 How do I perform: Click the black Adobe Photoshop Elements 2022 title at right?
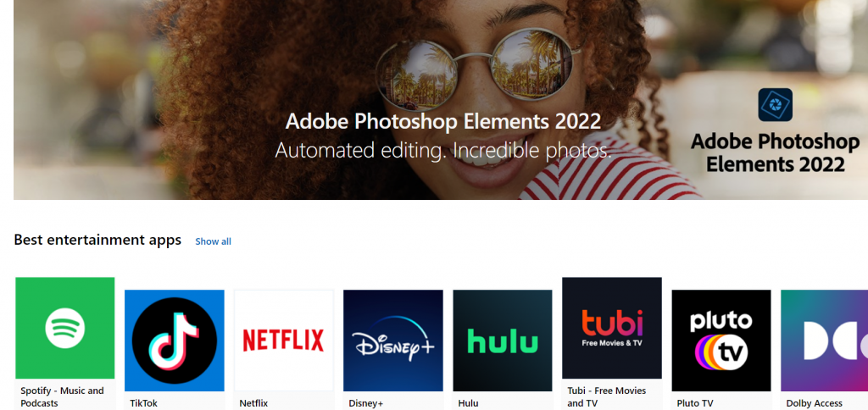tap(775, 153)
